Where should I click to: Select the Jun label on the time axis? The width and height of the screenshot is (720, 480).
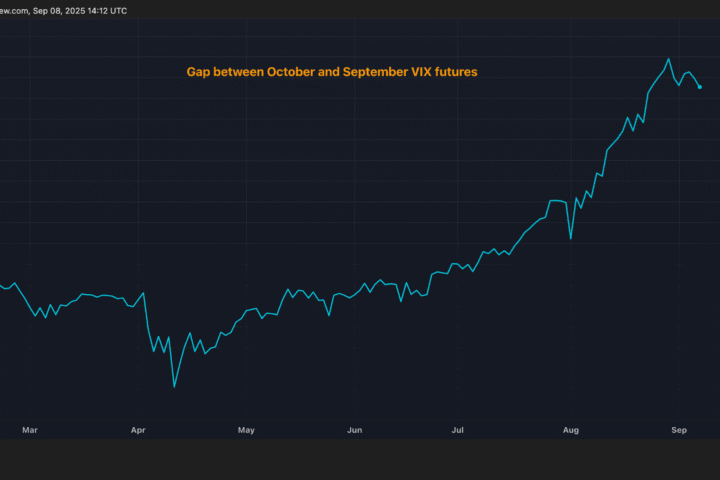pos(354,429)
